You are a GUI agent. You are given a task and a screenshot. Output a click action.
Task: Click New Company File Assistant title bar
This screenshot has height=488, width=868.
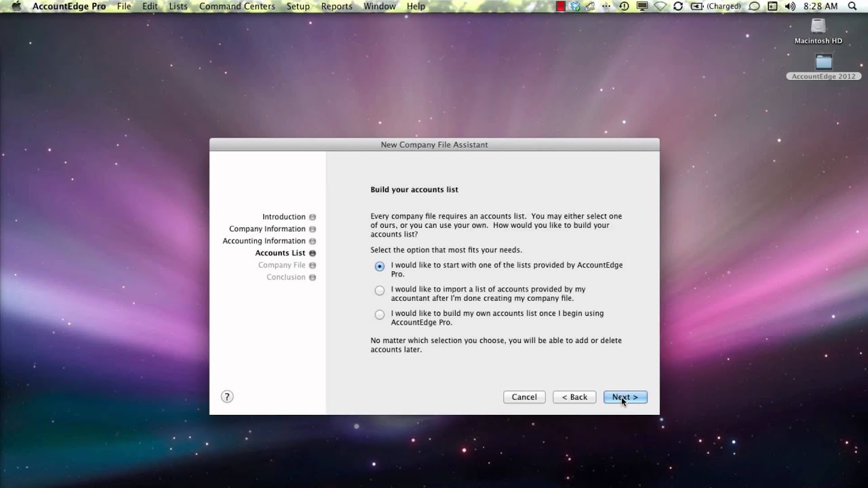[434, 144]
